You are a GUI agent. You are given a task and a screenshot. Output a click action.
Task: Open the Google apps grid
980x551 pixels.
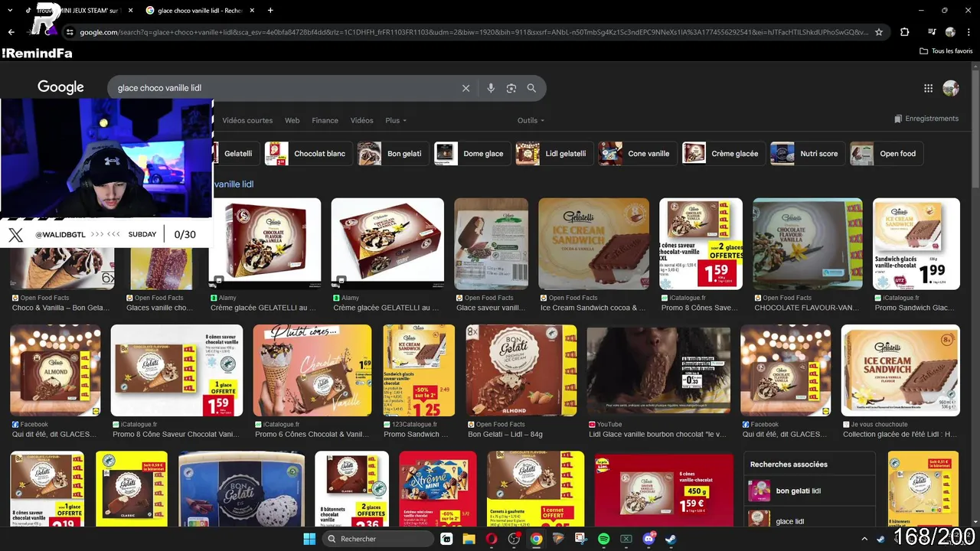point(928,88)
